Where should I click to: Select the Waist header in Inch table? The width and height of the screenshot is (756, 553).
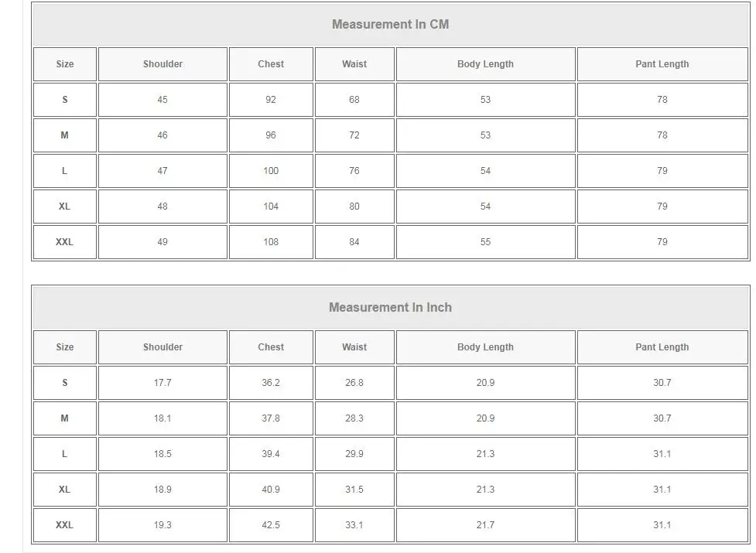point(354,347)
